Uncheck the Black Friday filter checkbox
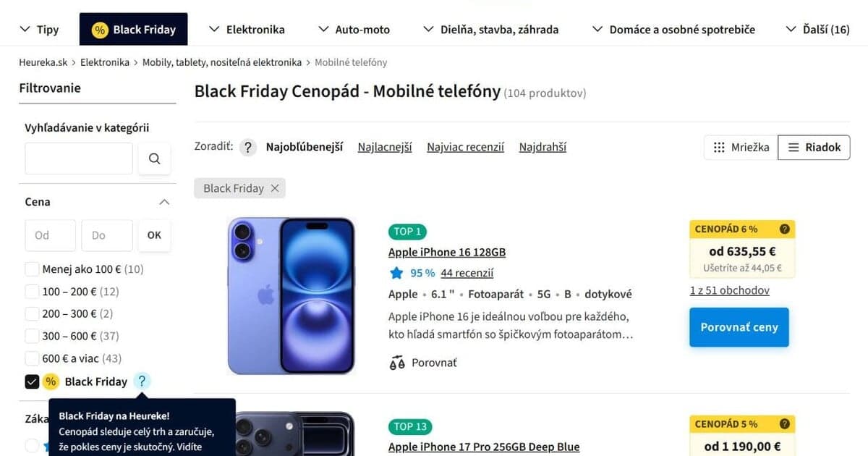The image size is (868, 456). click(x=32, y=381)
